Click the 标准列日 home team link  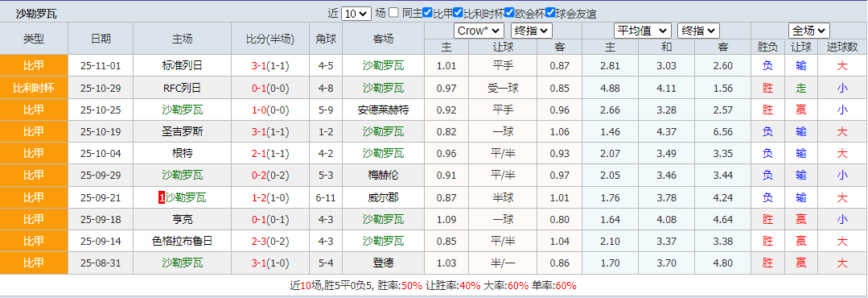click(x=182, y=66)
